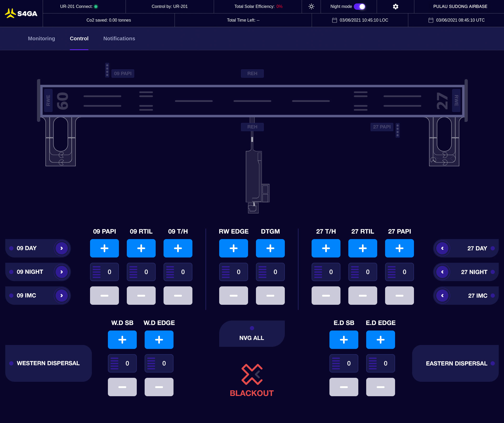
Task: Increase 09 RTIL intensity with plus
Action: click(x=141, y=248)
